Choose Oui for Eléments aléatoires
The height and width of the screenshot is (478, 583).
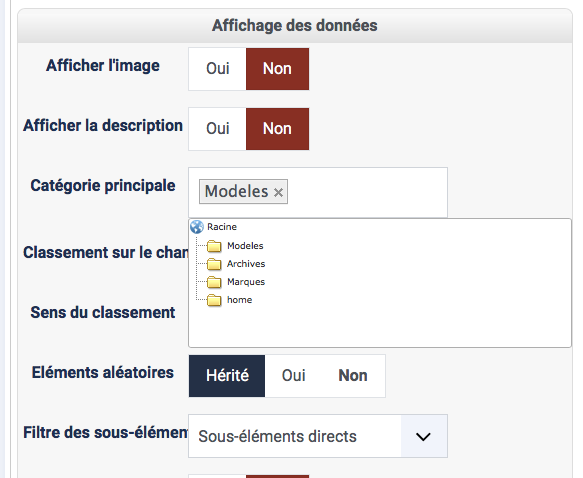293,376
